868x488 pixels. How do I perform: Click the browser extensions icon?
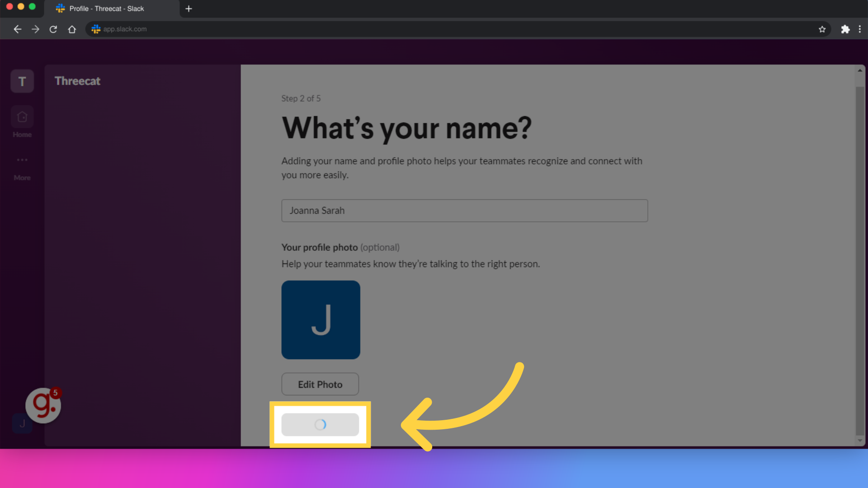tap(845, 28)
